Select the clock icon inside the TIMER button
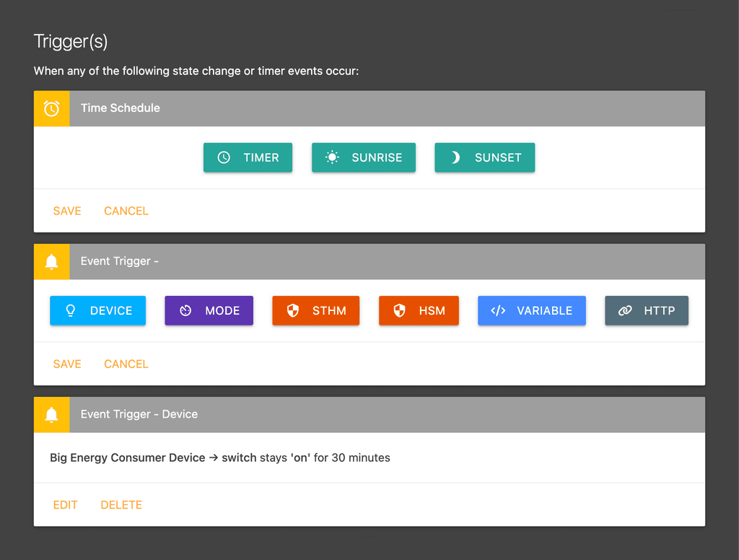Viewport: 739px width, 560px height. [x=224, y=157]
